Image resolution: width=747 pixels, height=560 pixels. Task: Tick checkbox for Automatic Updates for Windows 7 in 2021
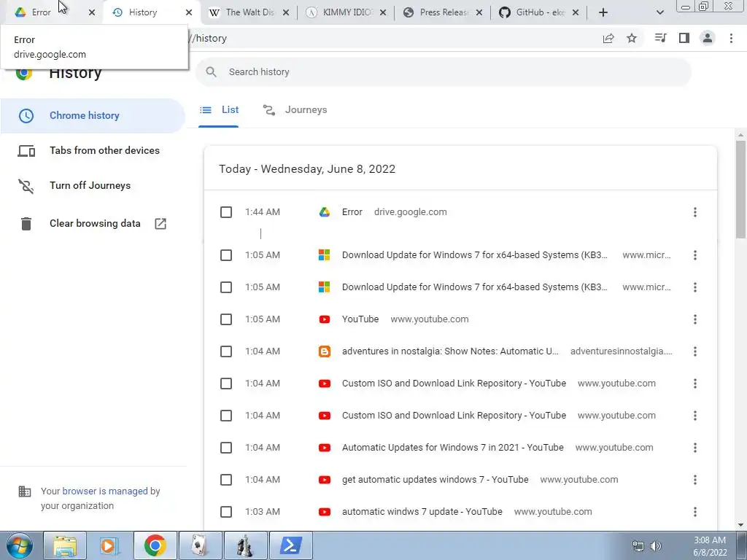[x=226, y=448]
